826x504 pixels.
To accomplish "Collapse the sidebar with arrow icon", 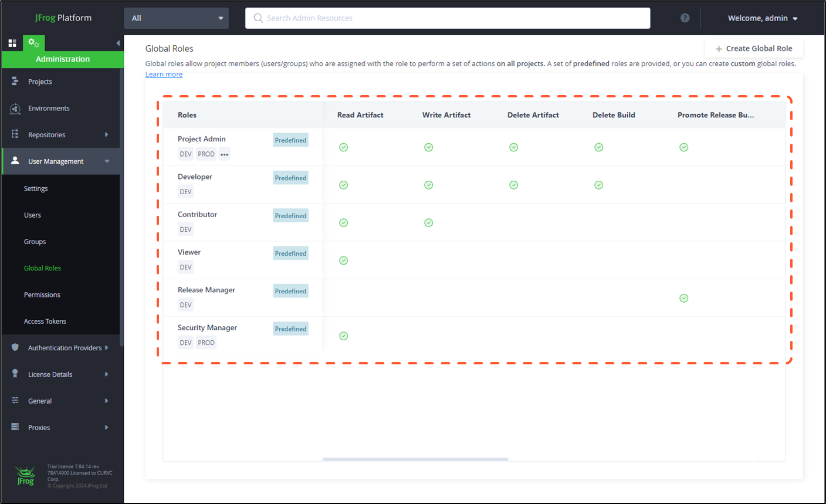I will coord(118,43).
